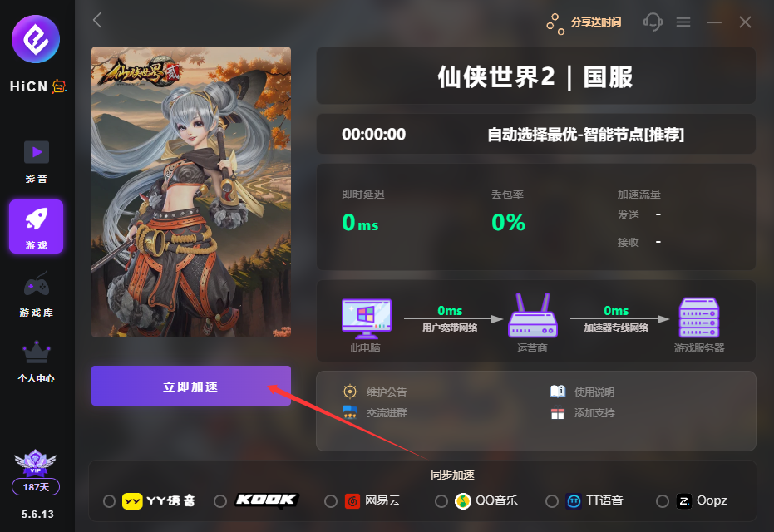This screenshot has width=774, height=532.
Task: Enable KOOK sync acceleration radio
Action: (x=220, y=501)
